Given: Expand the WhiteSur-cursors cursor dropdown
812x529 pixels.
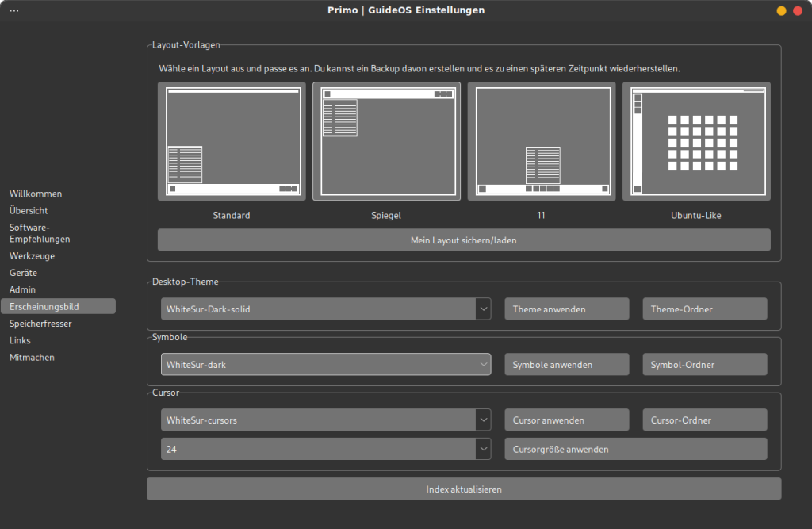Looking at the screenshot, I should pos(326,420).
